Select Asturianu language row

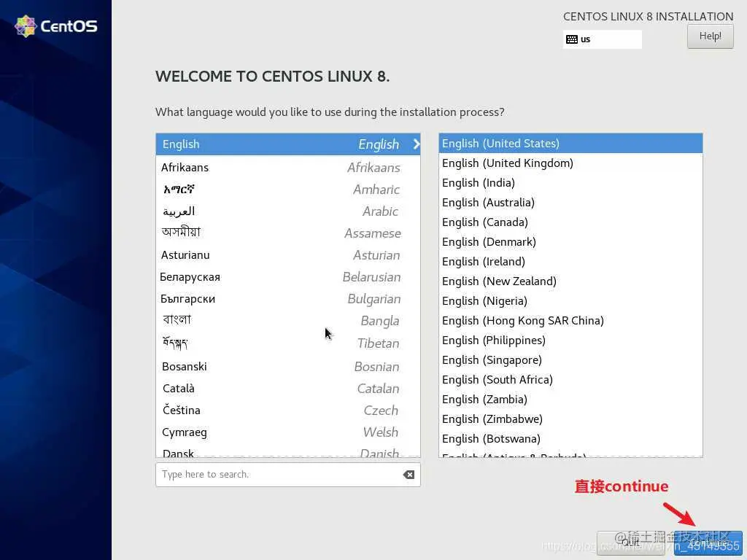coord(287,255)
